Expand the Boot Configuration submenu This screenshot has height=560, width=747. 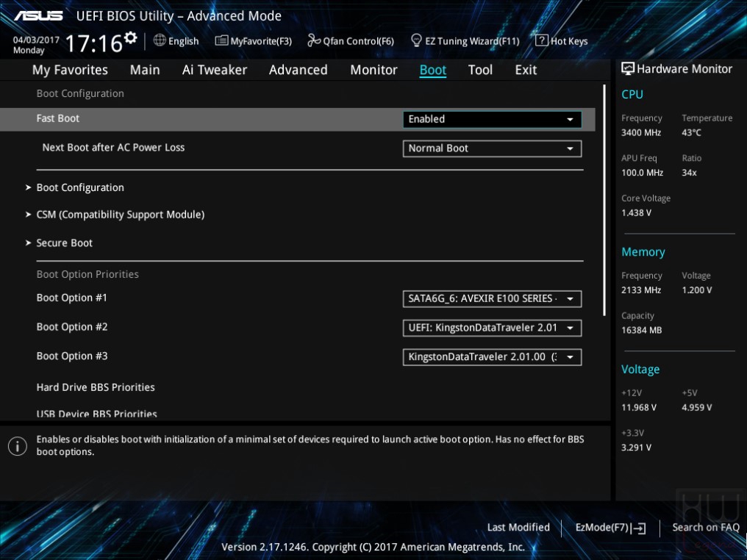80,187
